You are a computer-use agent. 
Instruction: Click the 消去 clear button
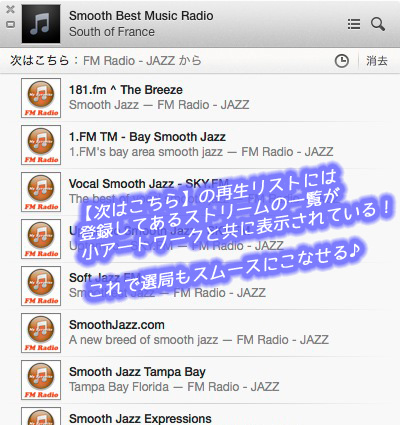tap(377, 61)
